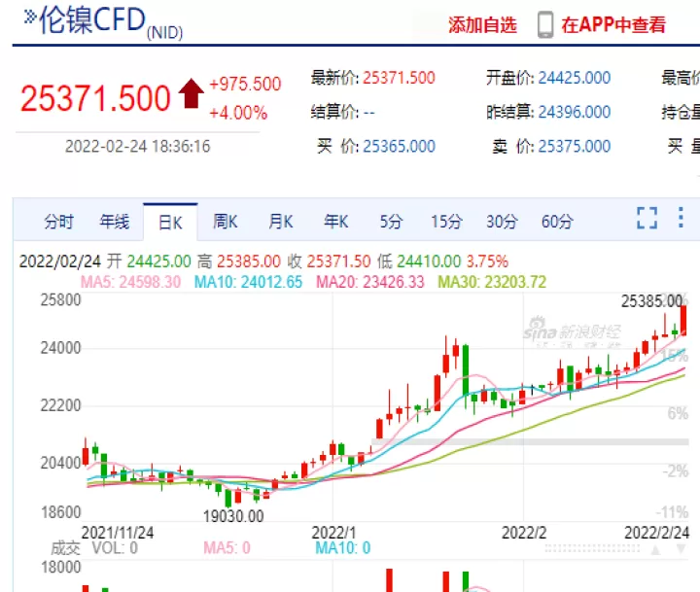Click the 最新价 value 25371.500
This screenshot has height=592, width=700.
[x=400, y=78]
